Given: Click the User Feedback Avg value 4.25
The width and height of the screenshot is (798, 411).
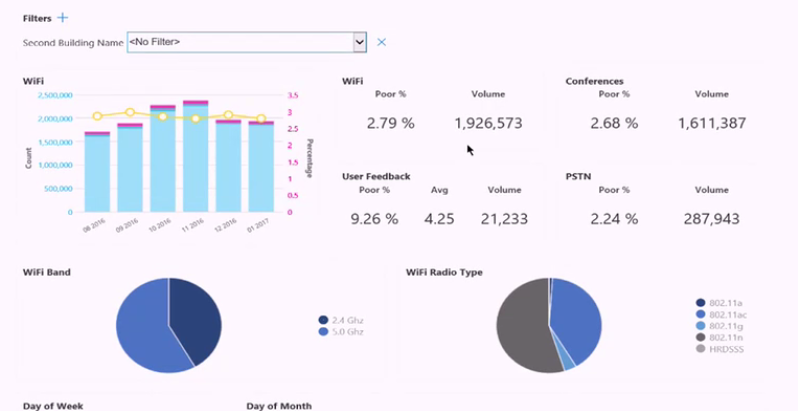Looking at the screenshot, I should pyautogui.click(x=440, y=219).
